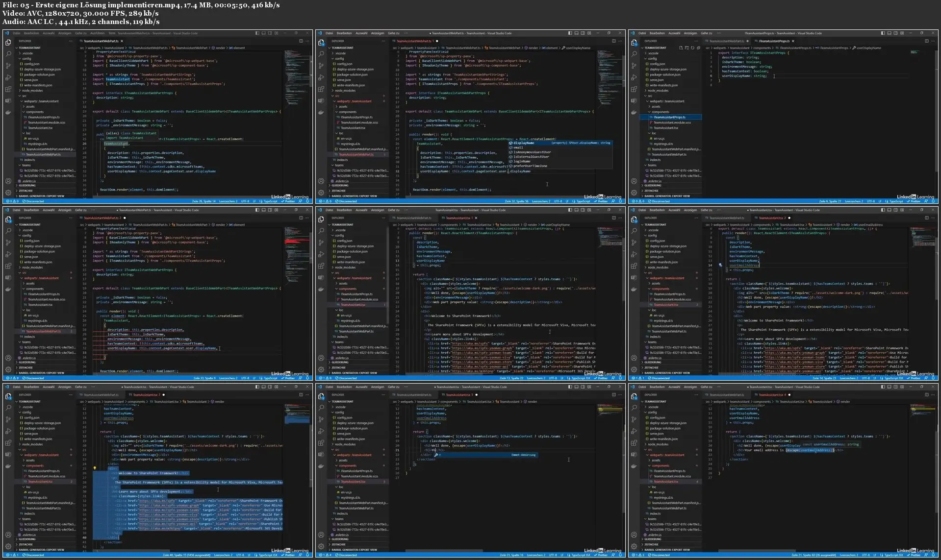The width and height of the screenshot is (941, 560).
Task: Open Source Control in the top-left frame
Action: [x=8, y=66]
